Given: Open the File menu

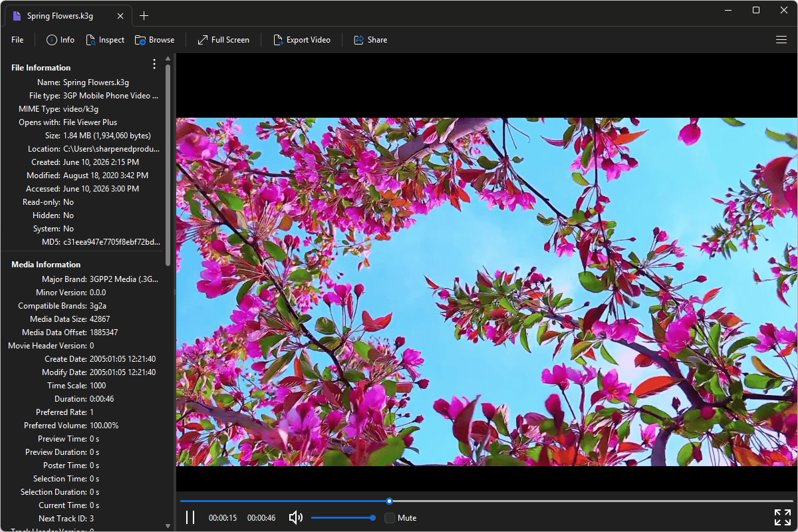Looking at the screenshot, I should coord(17,40).
